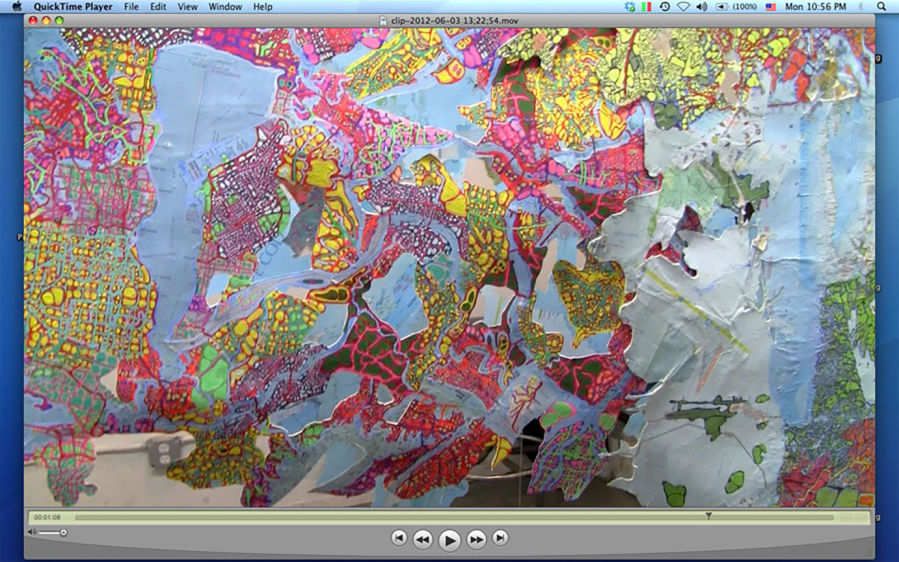The width and height of the screenshot is (899, 562).
Task: Open the Help menu
Action: click(262, 7)
